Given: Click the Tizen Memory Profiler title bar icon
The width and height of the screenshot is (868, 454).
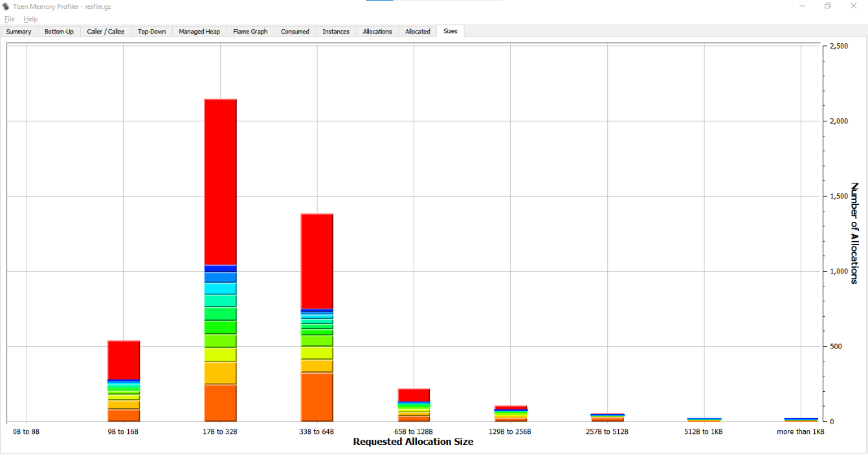Looking at the screenshot, I should [x=5, y=6].
